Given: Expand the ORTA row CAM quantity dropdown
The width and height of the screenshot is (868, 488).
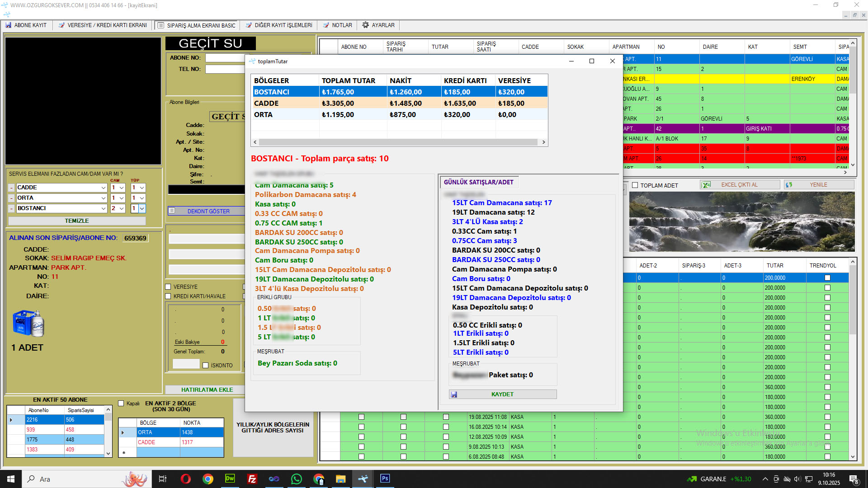Looking at the screenshot, I should (122, 198).
